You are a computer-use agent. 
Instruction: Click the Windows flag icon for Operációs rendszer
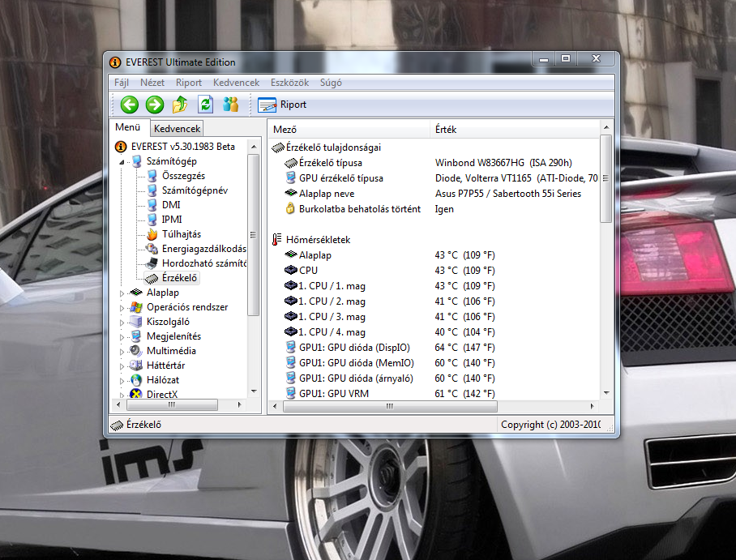136,307
